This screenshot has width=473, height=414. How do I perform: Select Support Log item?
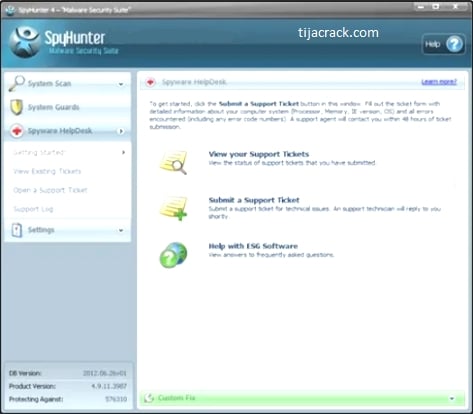[x=33, y=209]
